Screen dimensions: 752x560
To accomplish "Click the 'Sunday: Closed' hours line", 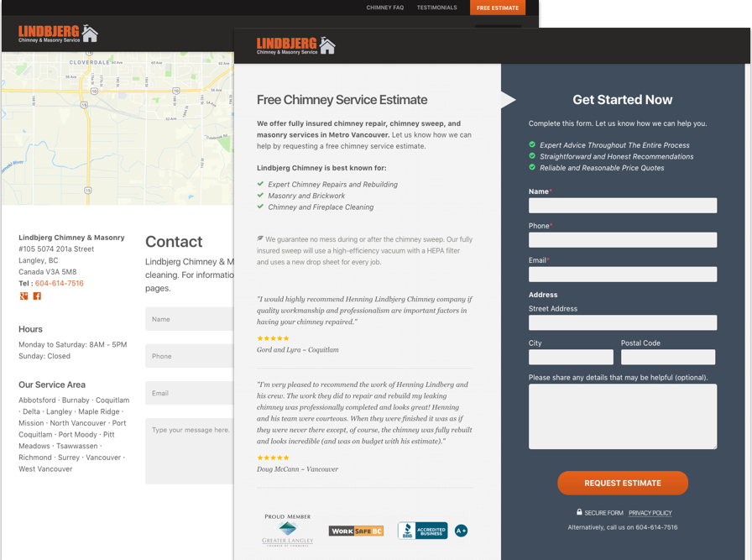I will [x=44, y=356].
